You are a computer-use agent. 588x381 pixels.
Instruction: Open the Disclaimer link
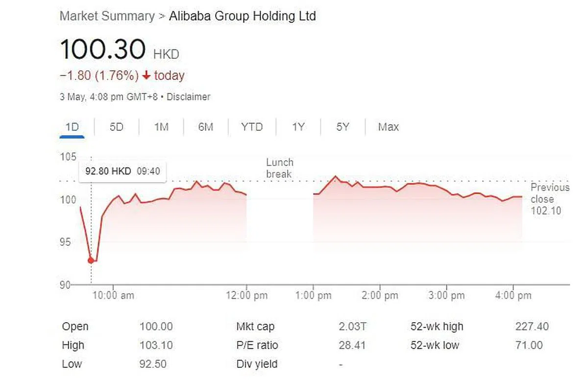click(189, 97)
